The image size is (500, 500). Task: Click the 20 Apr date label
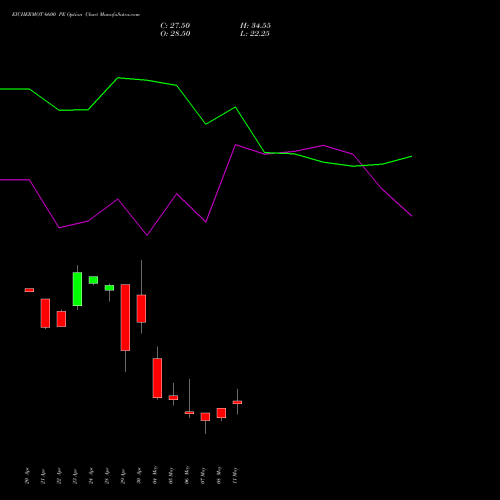pyautogui.click(x=27, y=476)
